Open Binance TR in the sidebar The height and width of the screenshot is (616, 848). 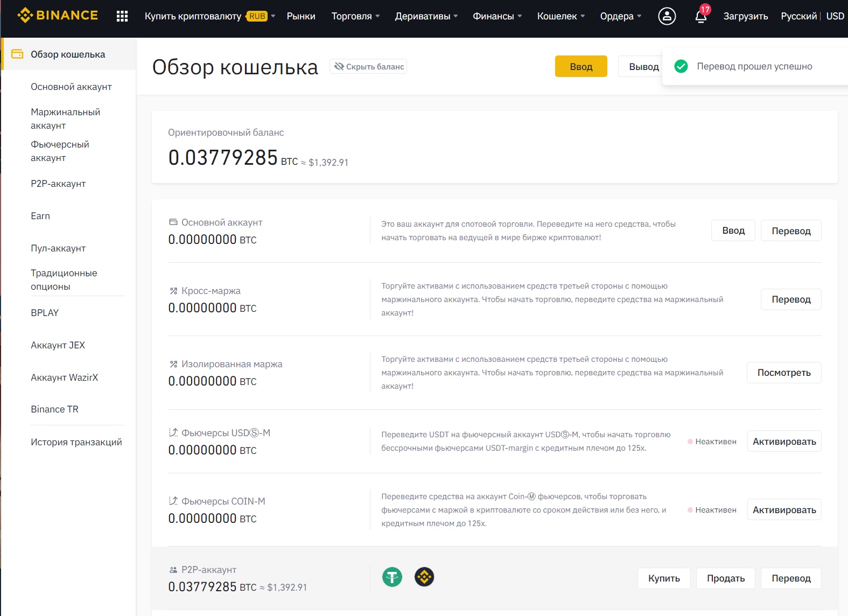54,409
